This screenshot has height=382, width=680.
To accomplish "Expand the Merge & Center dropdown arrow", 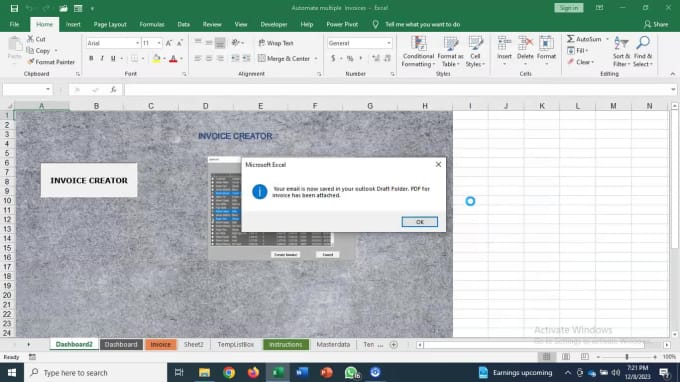I will coord(316,59).
